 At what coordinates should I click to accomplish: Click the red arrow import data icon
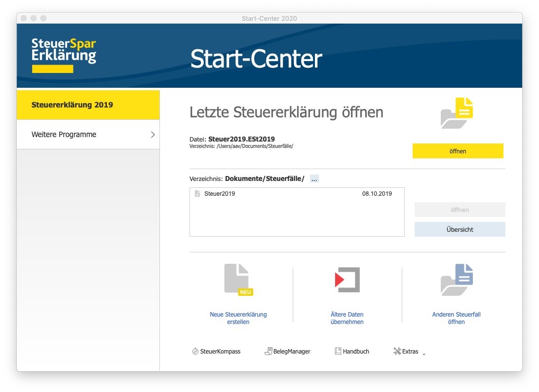pos(347,280)
